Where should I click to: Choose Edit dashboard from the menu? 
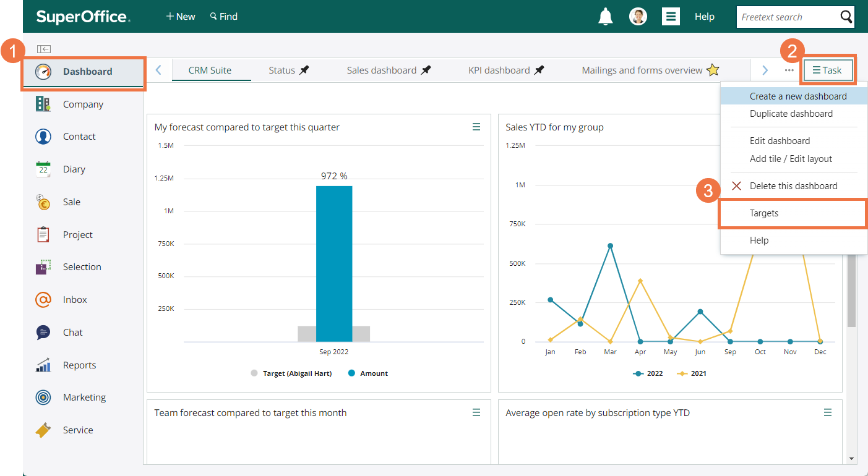pyautogui.click(x=794, y=141)
